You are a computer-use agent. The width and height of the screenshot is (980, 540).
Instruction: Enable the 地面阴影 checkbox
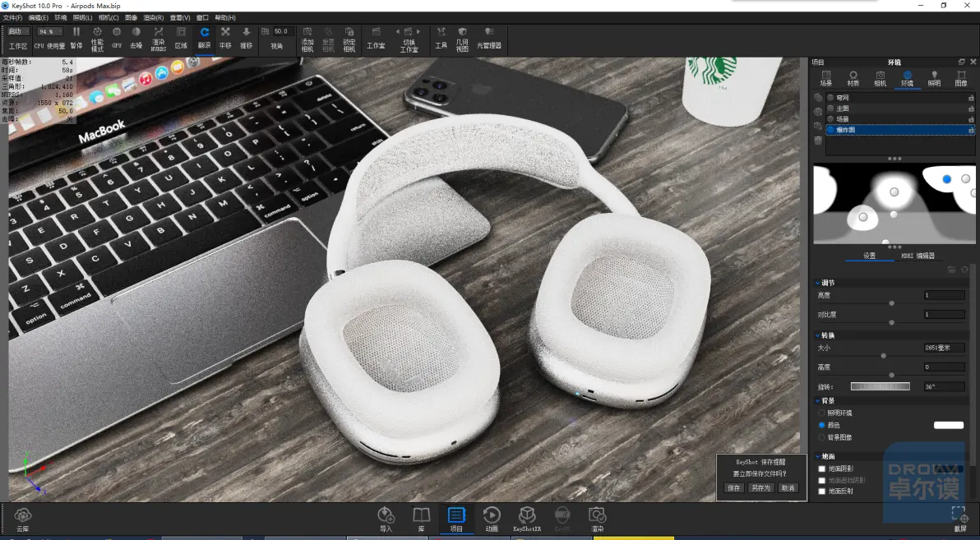tap(822, 468)
